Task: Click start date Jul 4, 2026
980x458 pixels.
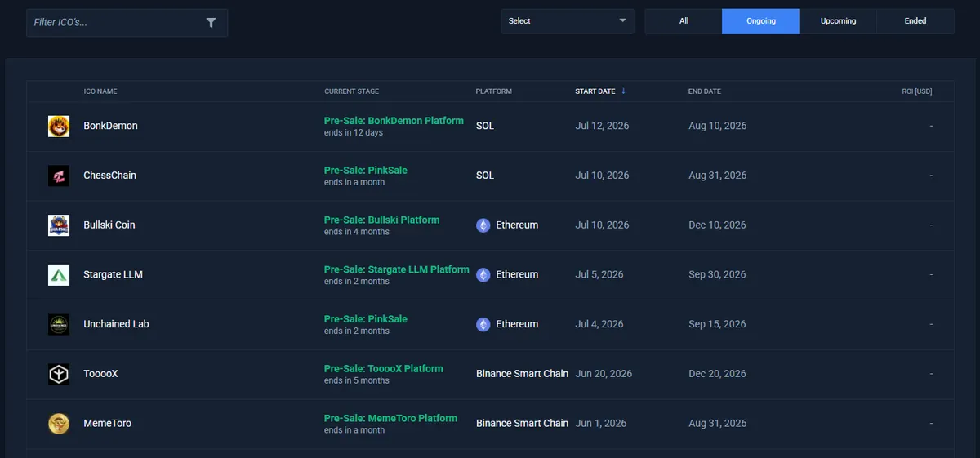Action: 599,324
